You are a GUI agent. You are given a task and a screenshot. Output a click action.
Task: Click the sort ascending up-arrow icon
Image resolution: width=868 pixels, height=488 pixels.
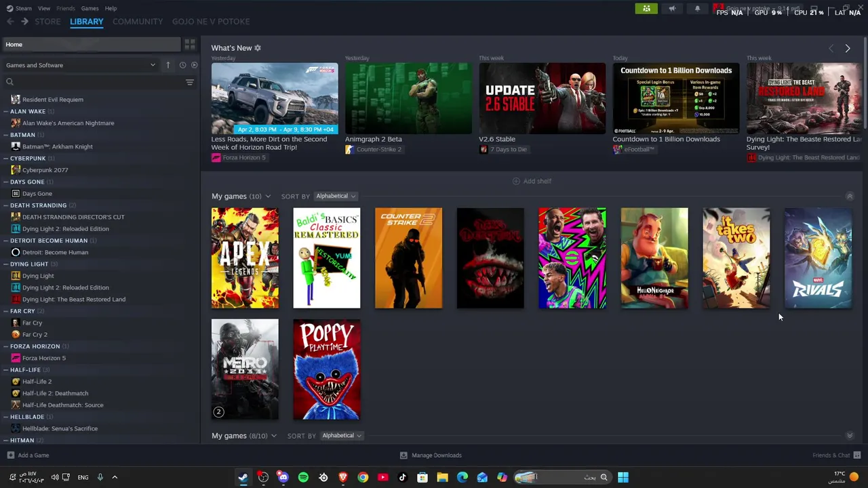(168, 65)
